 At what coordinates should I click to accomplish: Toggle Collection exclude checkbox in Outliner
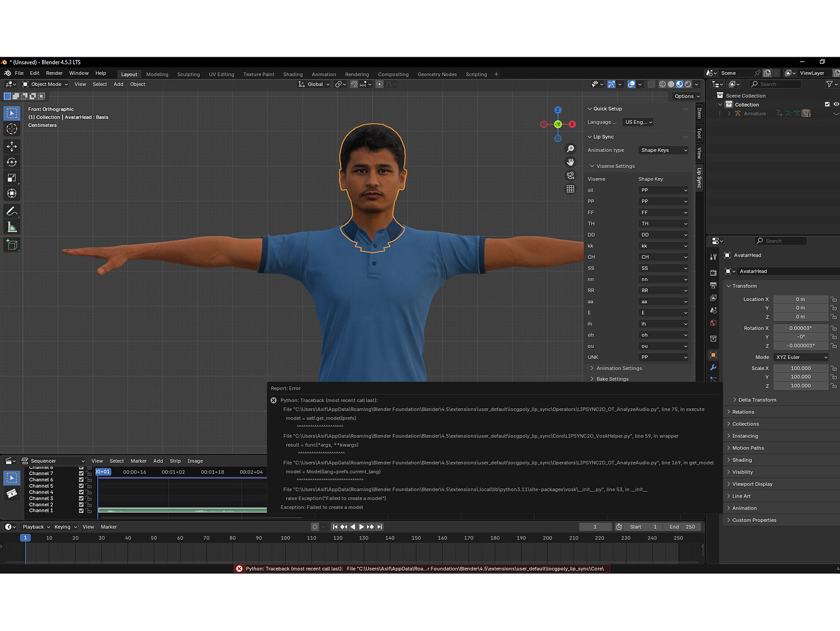(827, 104)
